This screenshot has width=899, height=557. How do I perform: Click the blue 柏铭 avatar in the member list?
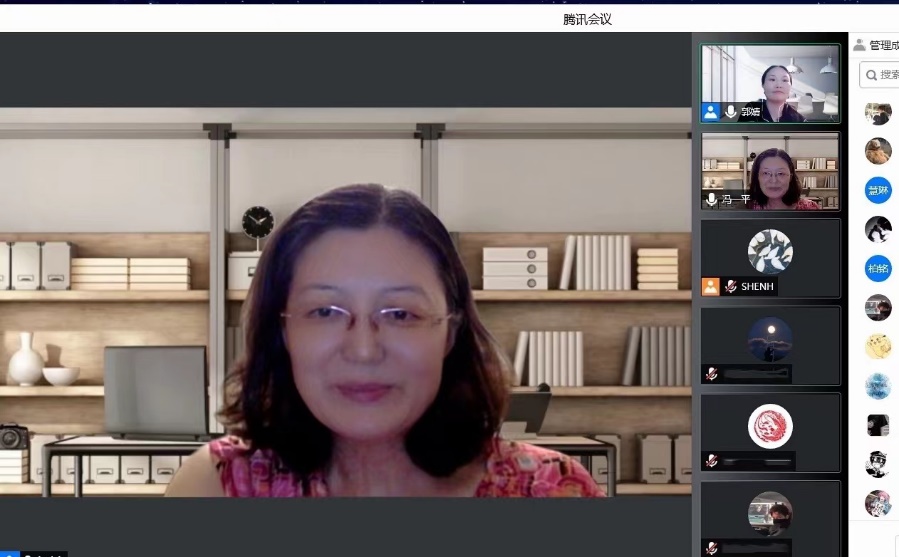[x=878, y=268]
